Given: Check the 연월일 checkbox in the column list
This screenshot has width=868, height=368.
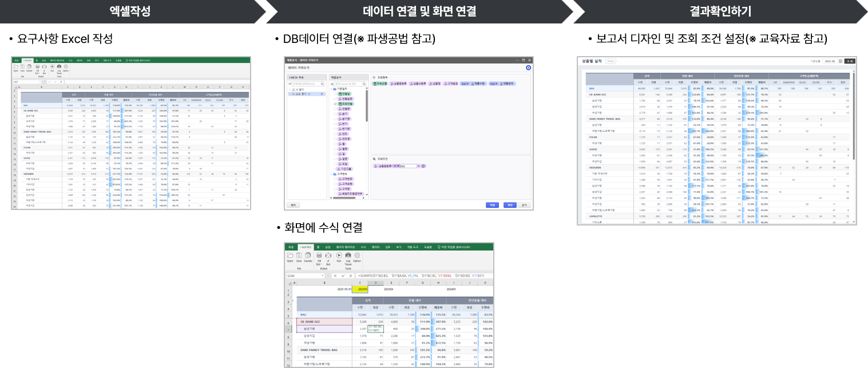Looking at the screenshot, I should pyautogui.click(x=334, y=94).
